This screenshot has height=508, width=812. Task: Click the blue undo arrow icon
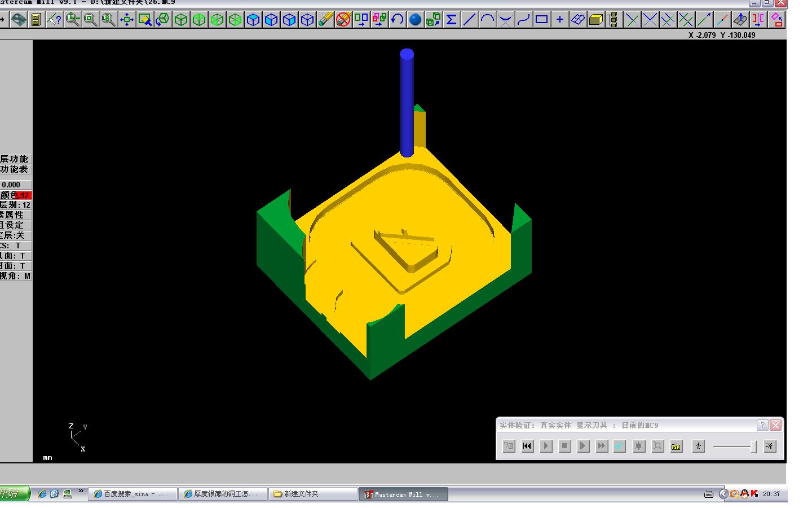click(398, 20)
